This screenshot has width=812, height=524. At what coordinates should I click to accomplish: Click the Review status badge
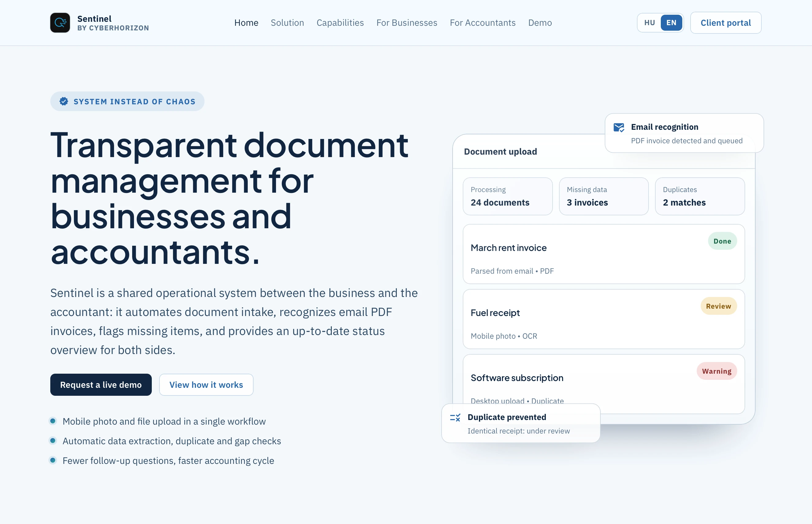(x=718, y=306)
